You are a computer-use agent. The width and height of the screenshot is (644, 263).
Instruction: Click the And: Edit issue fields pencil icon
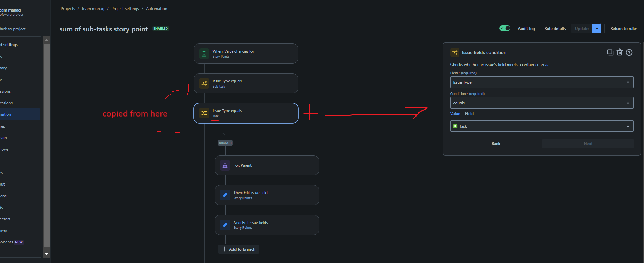[x=225, y=225]
